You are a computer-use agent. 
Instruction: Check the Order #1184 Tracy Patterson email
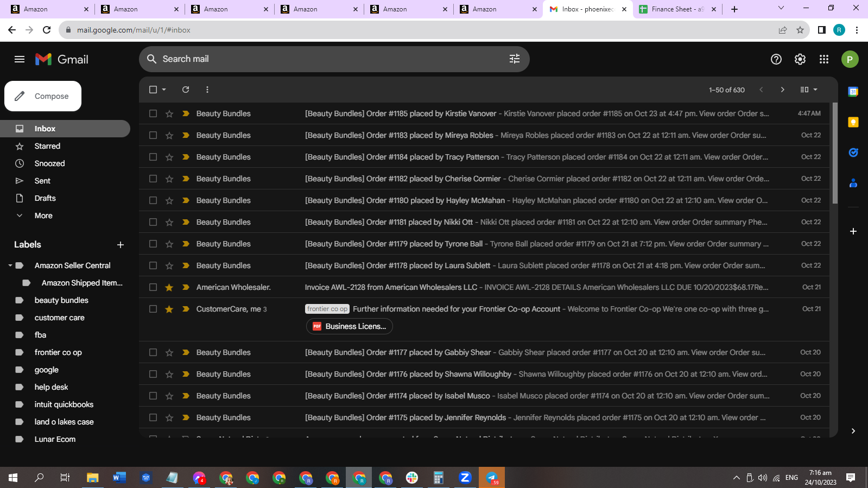(153, 157)
